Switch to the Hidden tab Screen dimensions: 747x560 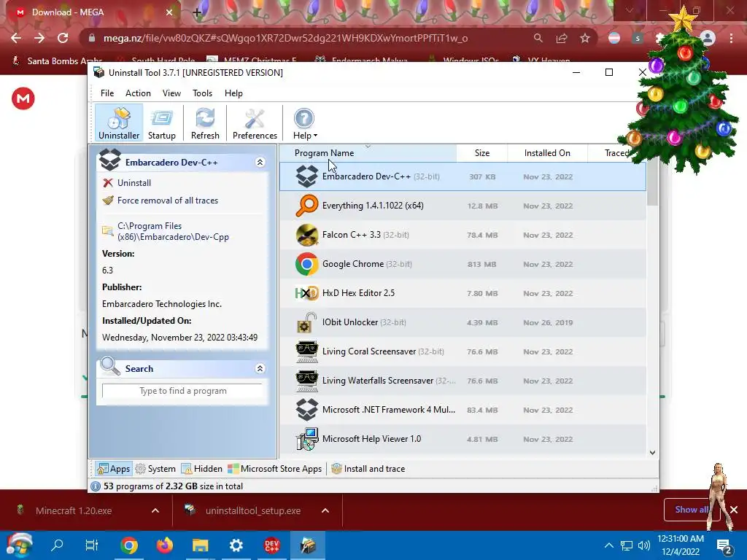201,469
